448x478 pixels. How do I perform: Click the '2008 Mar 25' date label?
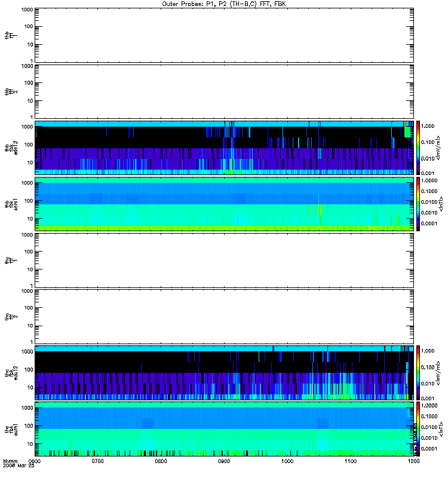pyautogui.click(x=19, y=465)
